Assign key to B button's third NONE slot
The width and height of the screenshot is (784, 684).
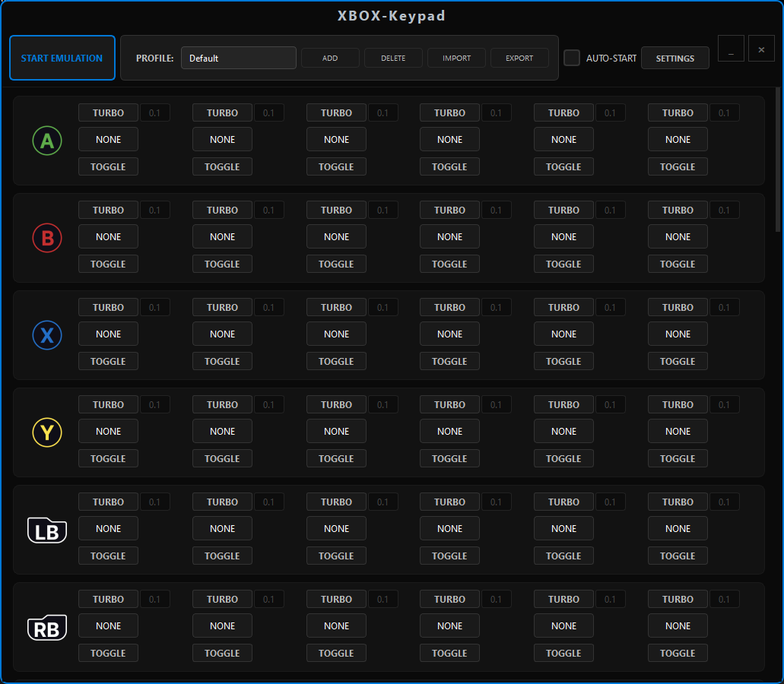(336, 237)
